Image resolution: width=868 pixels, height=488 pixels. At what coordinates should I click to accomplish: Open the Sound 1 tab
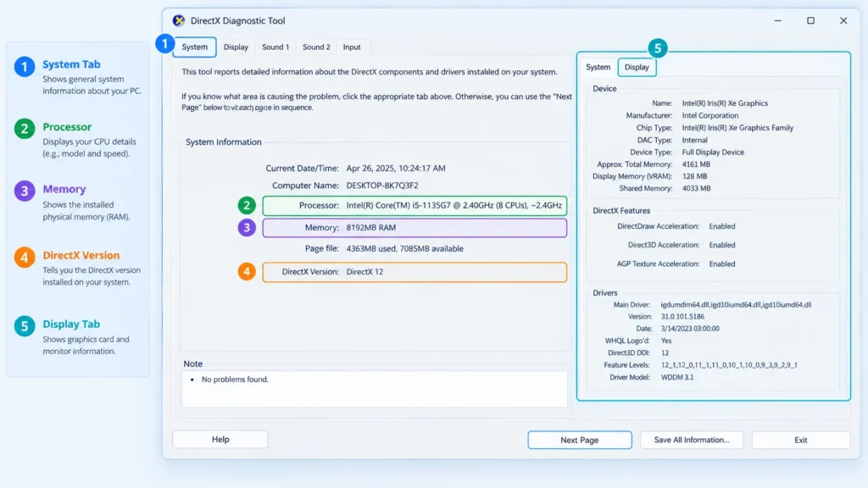tap(275, 47)
